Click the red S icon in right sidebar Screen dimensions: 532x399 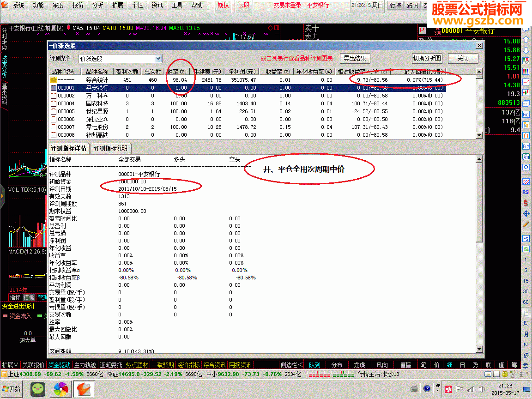(x=526, y=203)
